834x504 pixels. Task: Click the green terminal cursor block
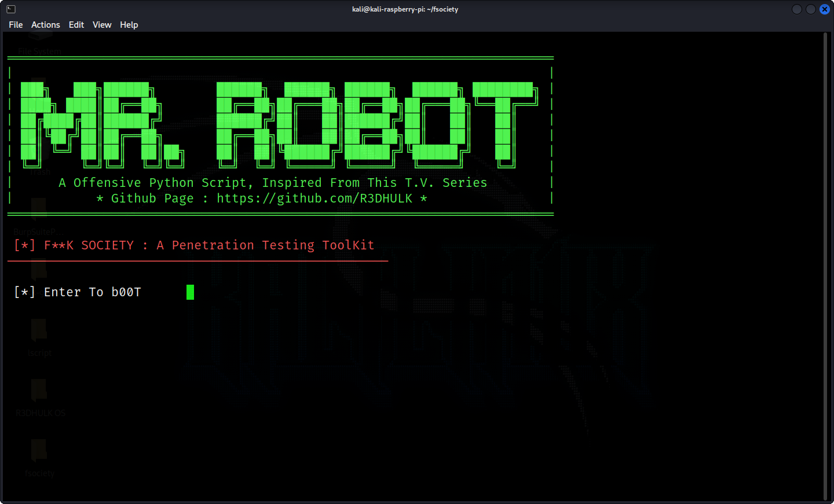pyautogui.click(x=190, y=292)
